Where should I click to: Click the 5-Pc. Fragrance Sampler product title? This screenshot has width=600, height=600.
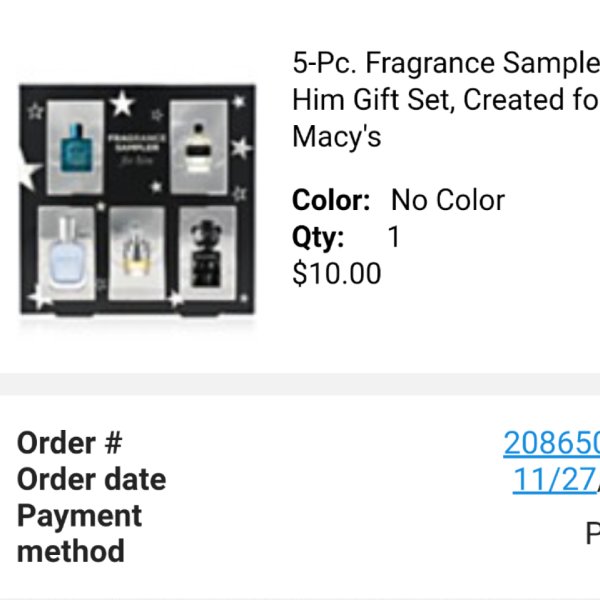pos(446,100)
